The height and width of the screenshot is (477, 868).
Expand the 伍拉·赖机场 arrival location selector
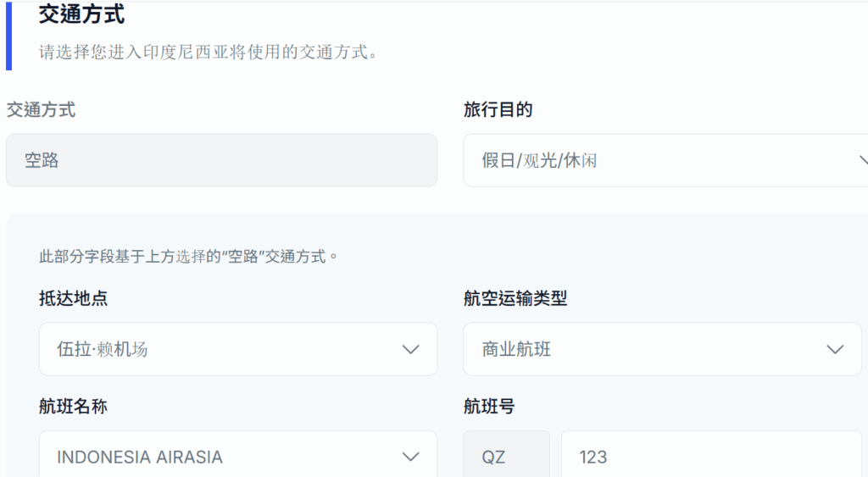[237, 349]
